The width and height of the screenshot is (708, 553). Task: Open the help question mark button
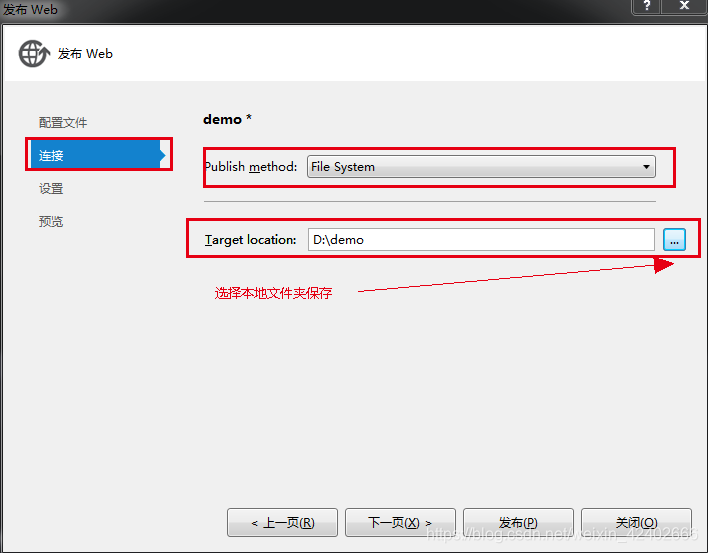647,6
